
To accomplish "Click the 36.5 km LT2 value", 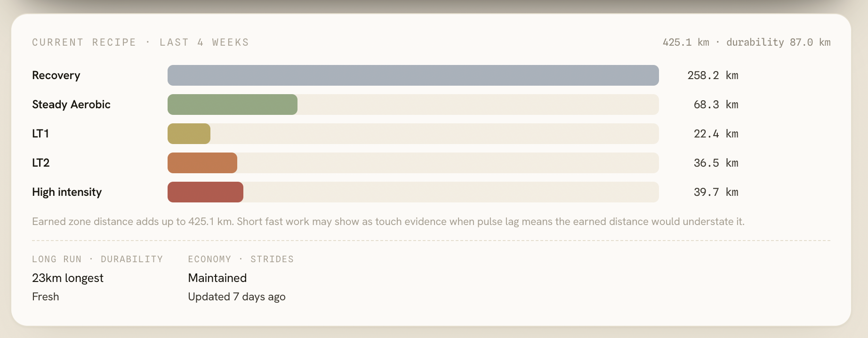I will 716,163.
